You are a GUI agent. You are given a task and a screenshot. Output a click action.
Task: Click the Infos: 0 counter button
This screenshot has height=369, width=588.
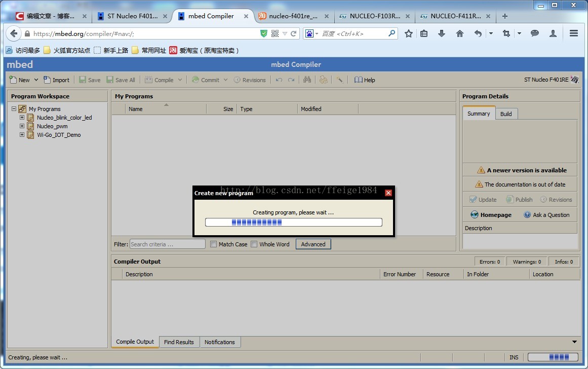coord(564,262)
